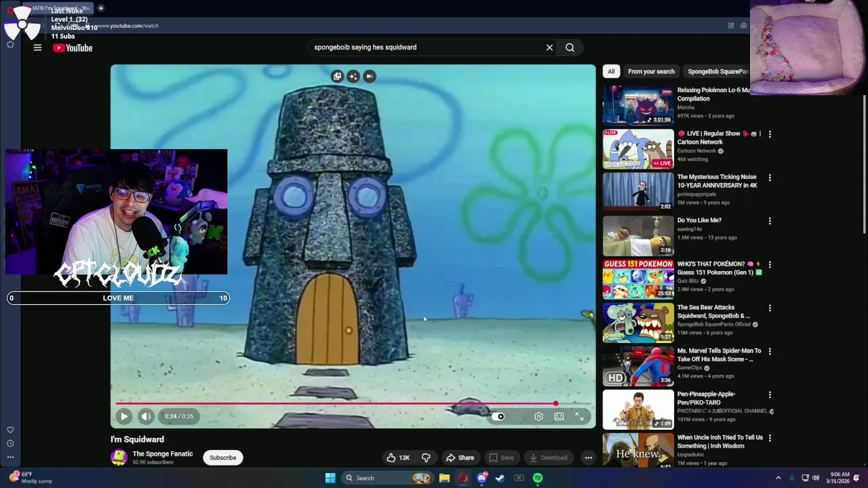The image size is (868, 488).
Task: Enter full screen mode
Action: (x=580, y=416)
